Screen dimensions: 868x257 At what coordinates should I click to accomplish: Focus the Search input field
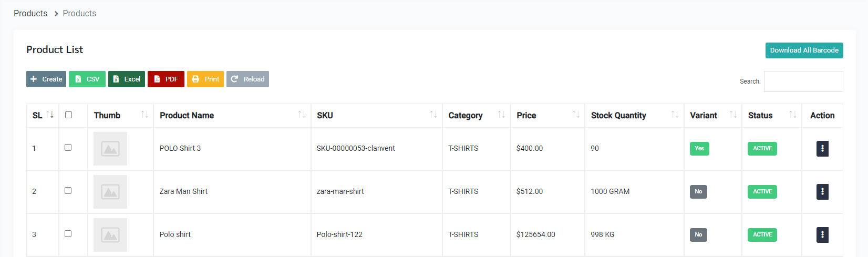(x=803, y=81)
